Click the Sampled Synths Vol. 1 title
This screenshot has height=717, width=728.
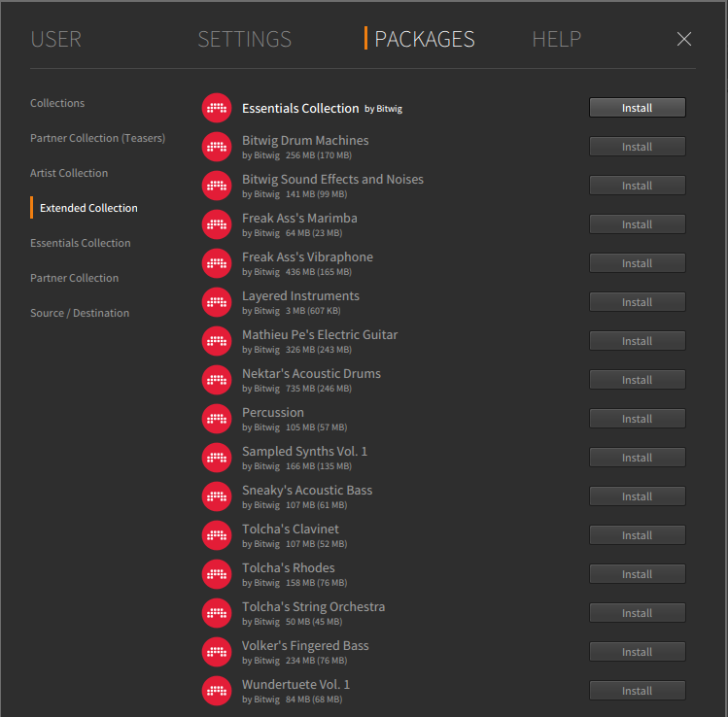(x=304, y=451)
